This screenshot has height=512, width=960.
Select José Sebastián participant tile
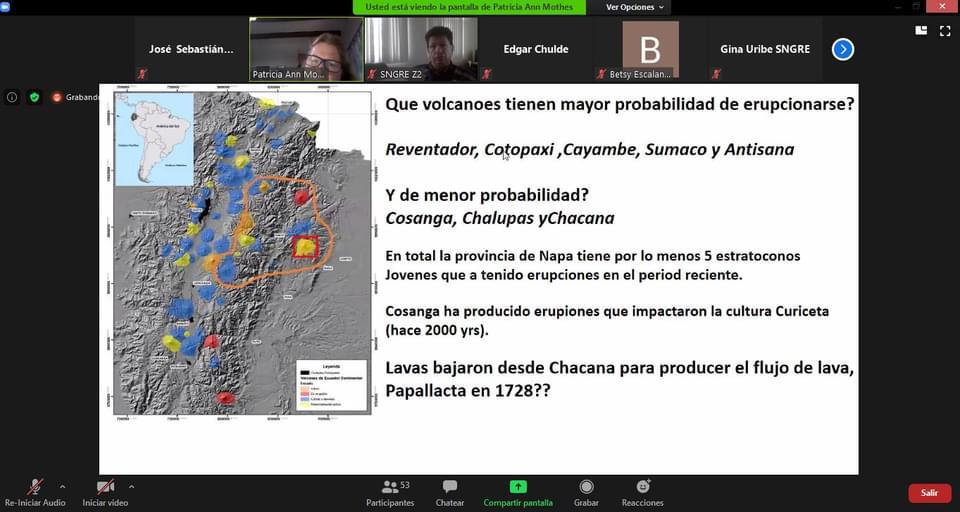[191, 49]
